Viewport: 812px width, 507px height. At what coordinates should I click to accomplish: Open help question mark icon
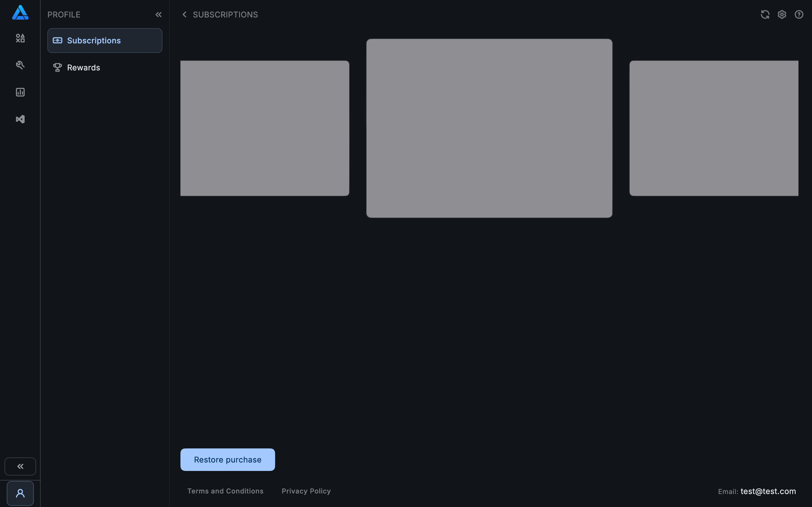tap(799, 14)
